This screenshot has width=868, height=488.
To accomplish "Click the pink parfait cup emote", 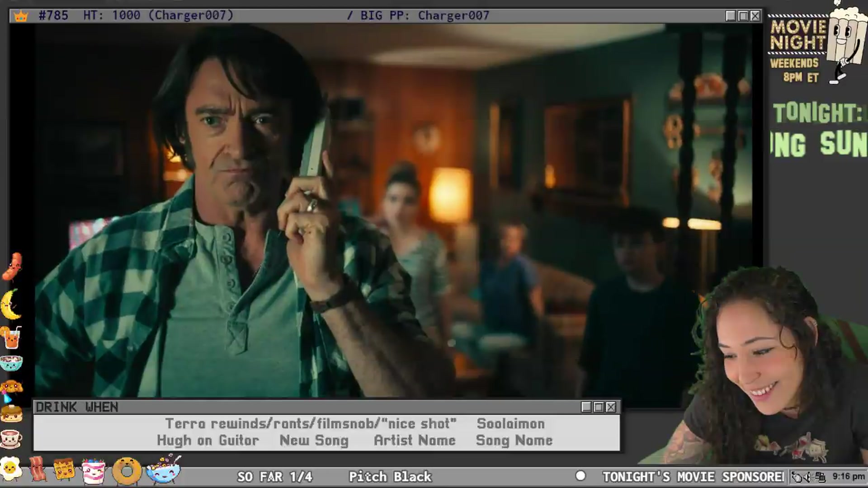I will pyautogui.click(x=94, y=471).
